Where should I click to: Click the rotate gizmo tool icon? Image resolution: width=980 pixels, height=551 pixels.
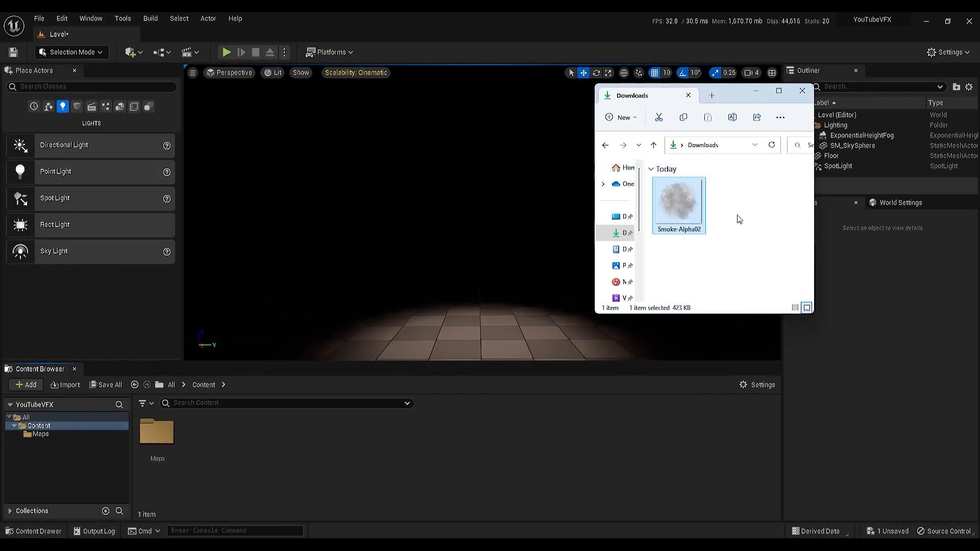pyautogui.click(x=596, y=73)
